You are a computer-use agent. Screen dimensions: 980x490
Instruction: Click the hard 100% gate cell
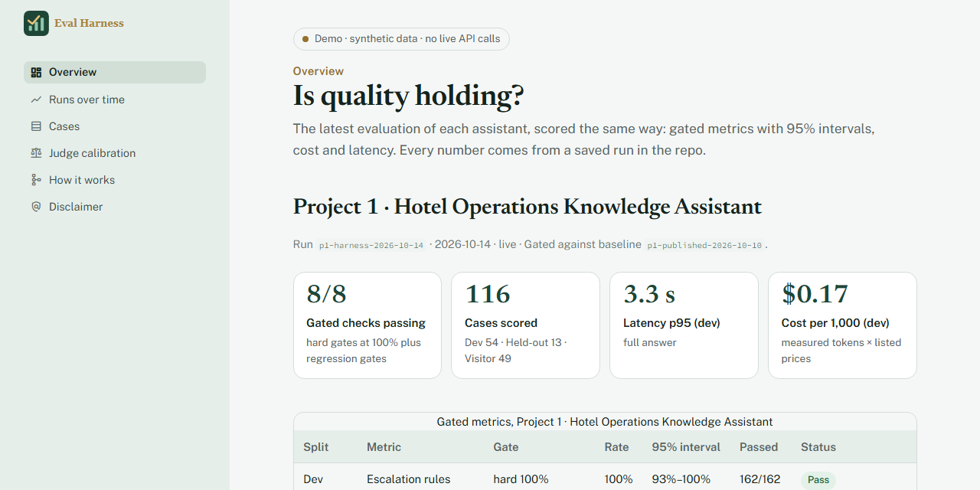[x=521, y=479]
